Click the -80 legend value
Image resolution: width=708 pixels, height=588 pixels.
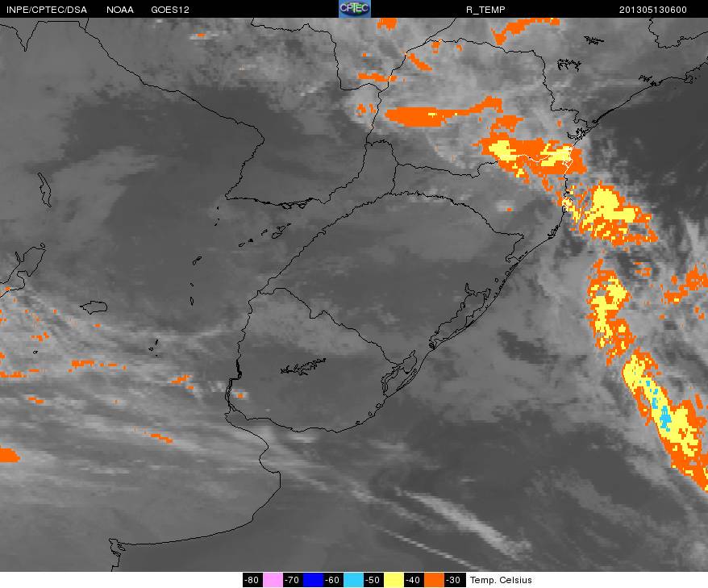252,580
